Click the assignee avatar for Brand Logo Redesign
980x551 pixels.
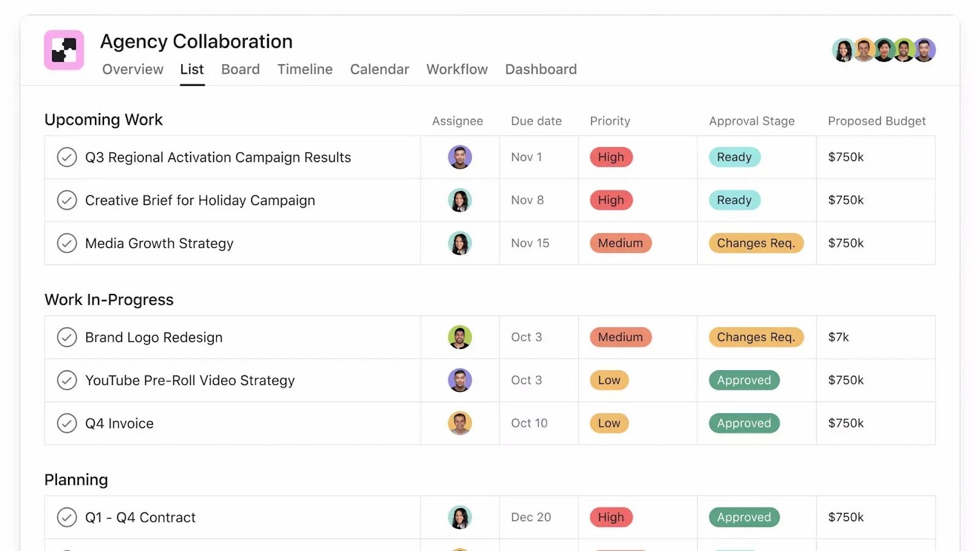tap(459, 337)
